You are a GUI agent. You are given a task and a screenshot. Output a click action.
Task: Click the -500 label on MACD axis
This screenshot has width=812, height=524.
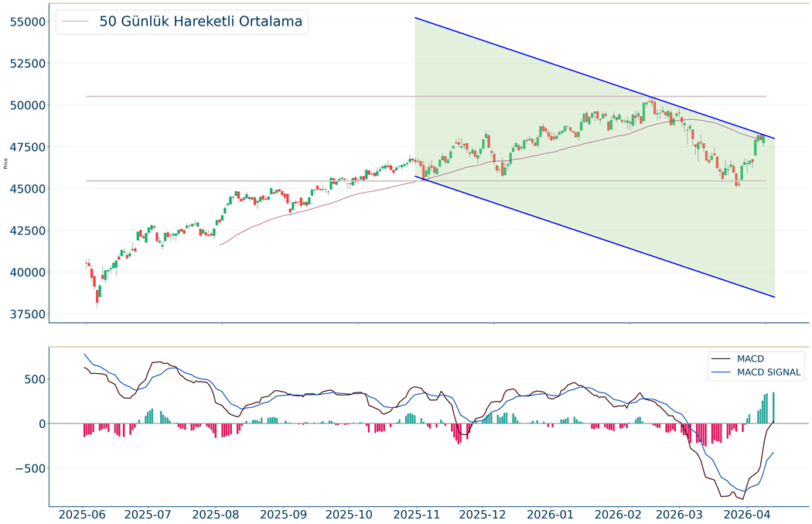click(29, 468)
